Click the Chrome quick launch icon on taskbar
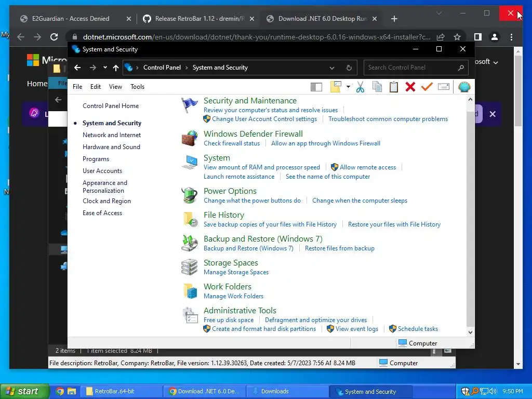The width and height of the screenshot is (532, 399). click(x=60, y=391)
